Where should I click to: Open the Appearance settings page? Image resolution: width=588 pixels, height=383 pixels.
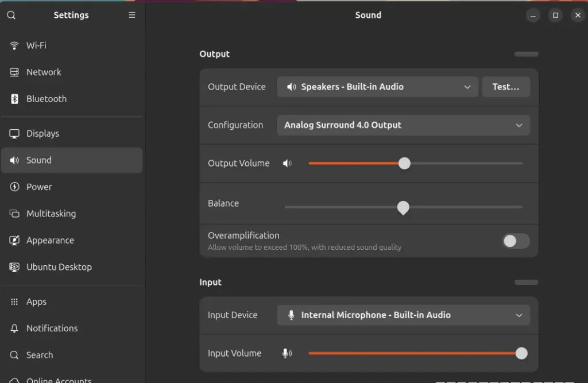pos(72,240)
